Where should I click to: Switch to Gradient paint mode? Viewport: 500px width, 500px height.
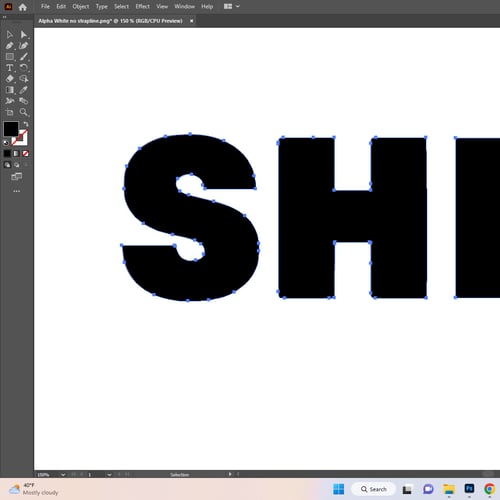(x=16, y=153)
